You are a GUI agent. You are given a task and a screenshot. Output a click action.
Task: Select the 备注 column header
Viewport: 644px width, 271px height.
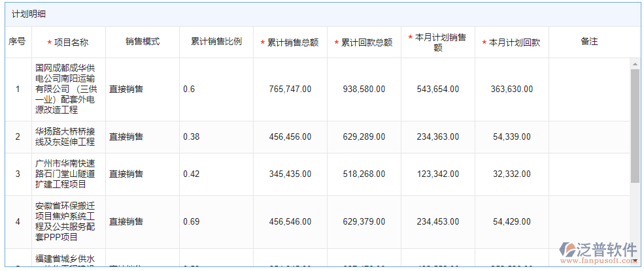tap(589, 42)
